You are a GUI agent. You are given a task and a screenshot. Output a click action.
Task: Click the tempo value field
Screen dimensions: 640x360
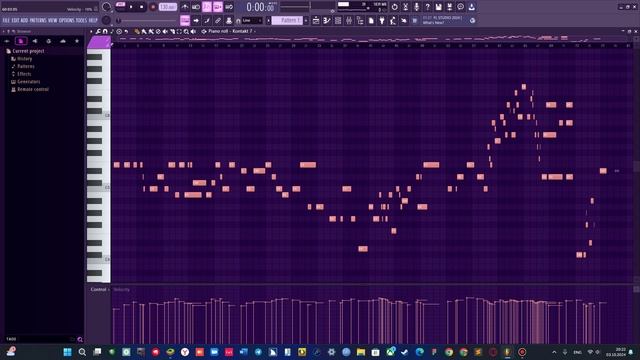[168, 7]
